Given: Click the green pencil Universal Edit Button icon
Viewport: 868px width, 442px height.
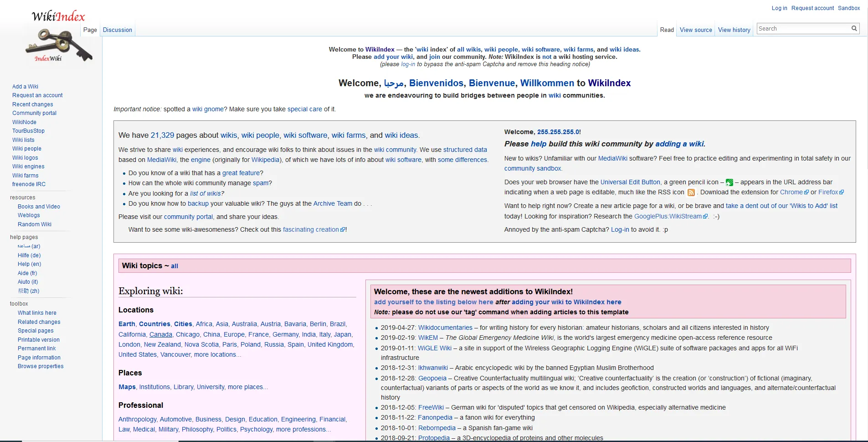Looking at the screenshot, I should coord(729,182).
